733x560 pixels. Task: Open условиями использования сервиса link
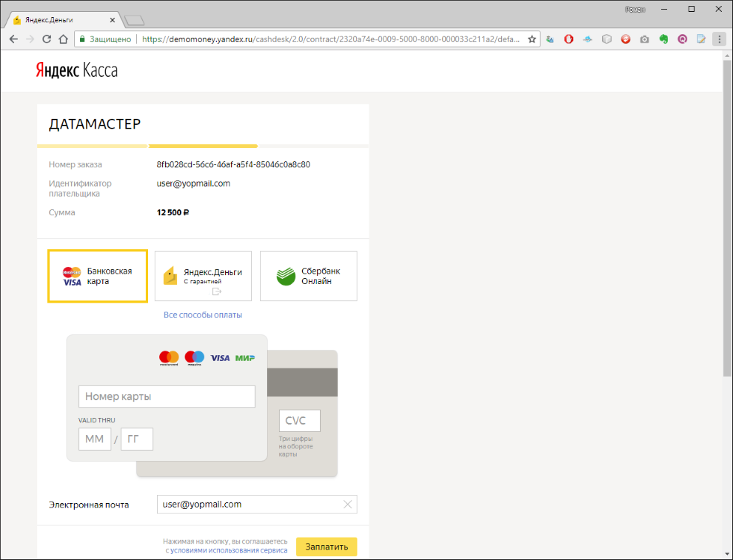[x=229, y=550]
